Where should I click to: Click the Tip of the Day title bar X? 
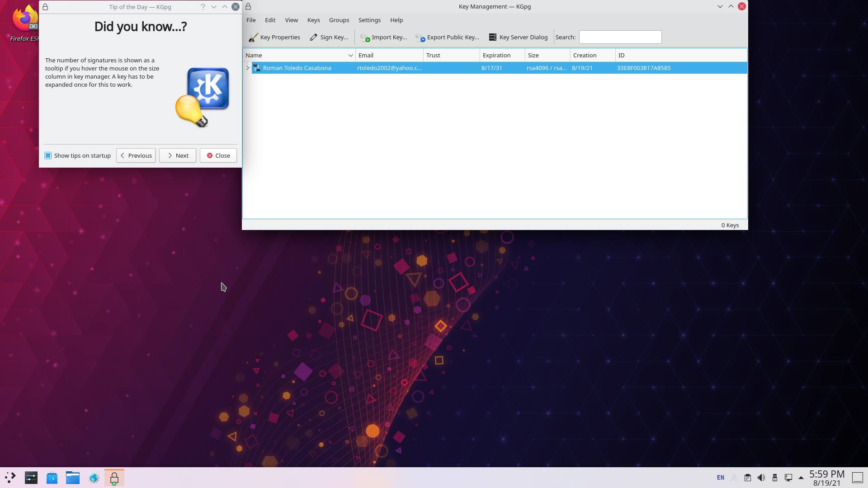tap(236, 7)
